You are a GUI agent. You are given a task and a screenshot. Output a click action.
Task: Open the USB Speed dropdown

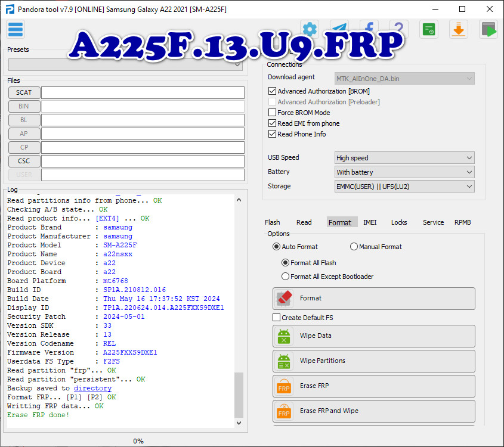point(404,158)
